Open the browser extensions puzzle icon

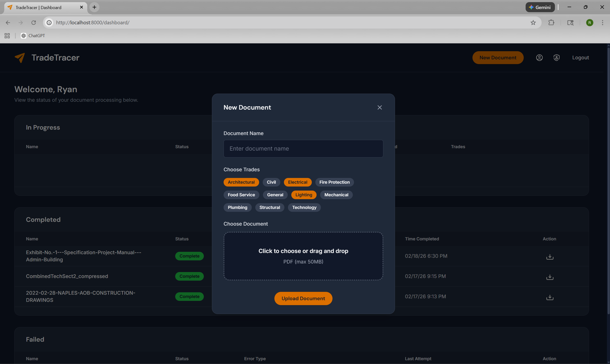(x=551, y=23)
